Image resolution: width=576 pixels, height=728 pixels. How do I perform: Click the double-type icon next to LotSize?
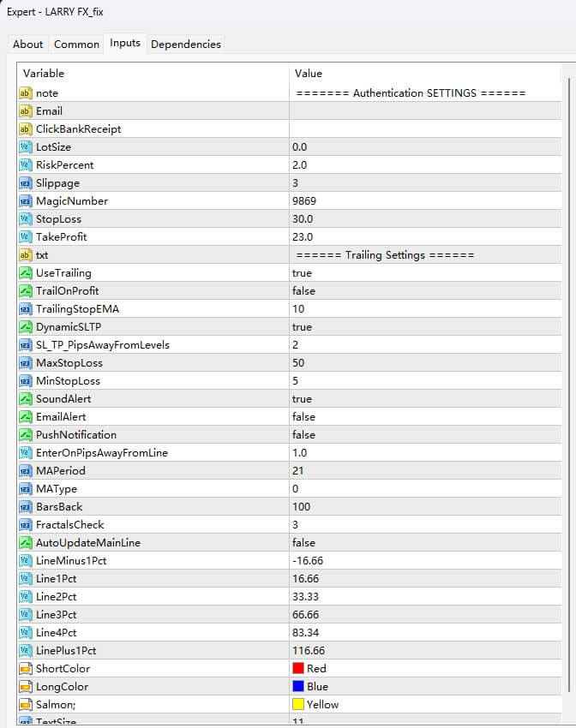coord(25,147)
